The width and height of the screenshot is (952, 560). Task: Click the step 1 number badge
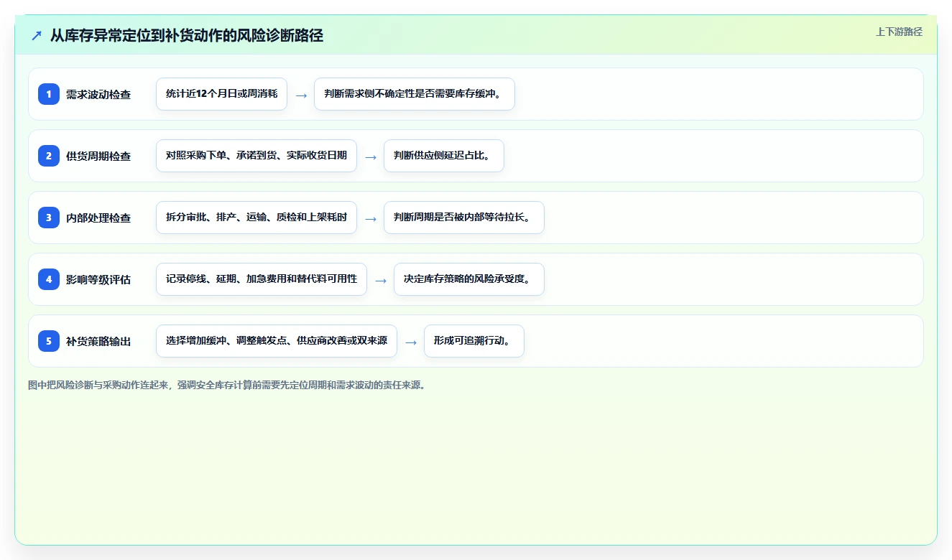(49, 94)
